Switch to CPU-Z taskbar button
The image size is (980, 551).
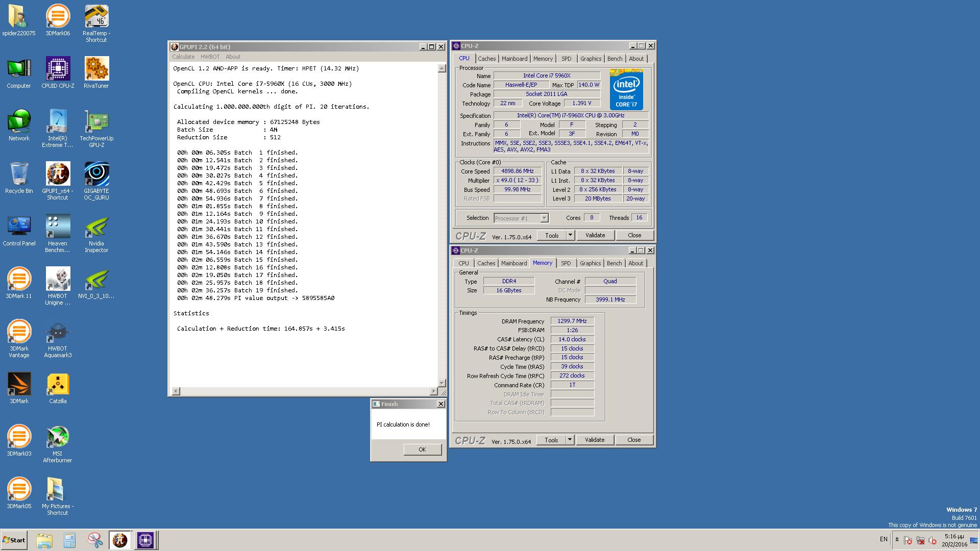[145, 540]
